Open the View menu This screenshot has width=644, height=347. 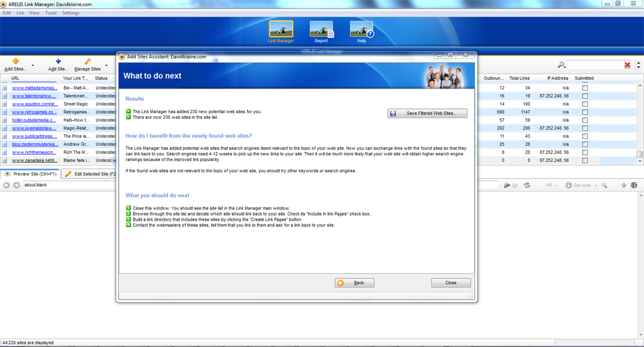click(35, 13)
